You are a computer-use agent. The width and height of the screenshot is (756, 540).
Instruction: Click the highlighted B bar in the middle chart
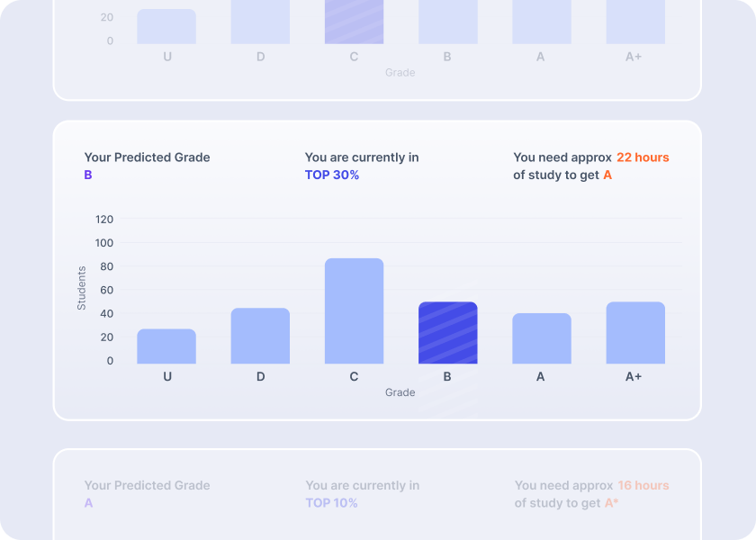coord(447,333)
